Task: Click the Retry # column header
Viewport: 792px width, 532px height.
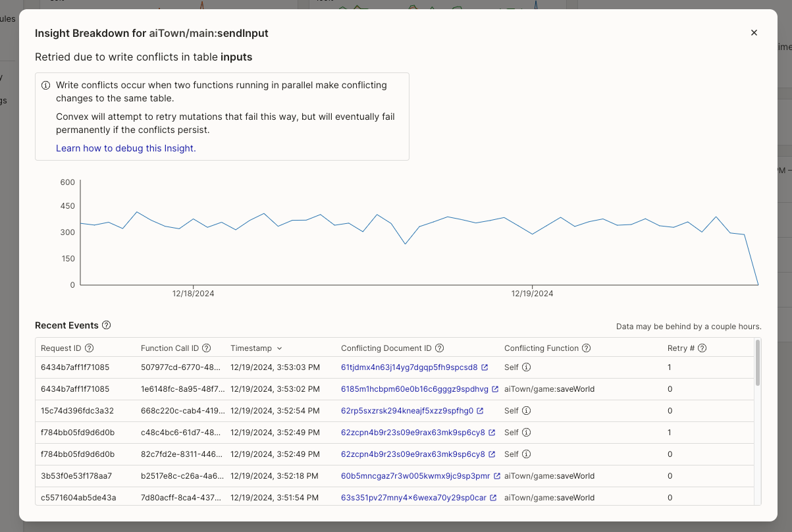Action: click(681, 348)
